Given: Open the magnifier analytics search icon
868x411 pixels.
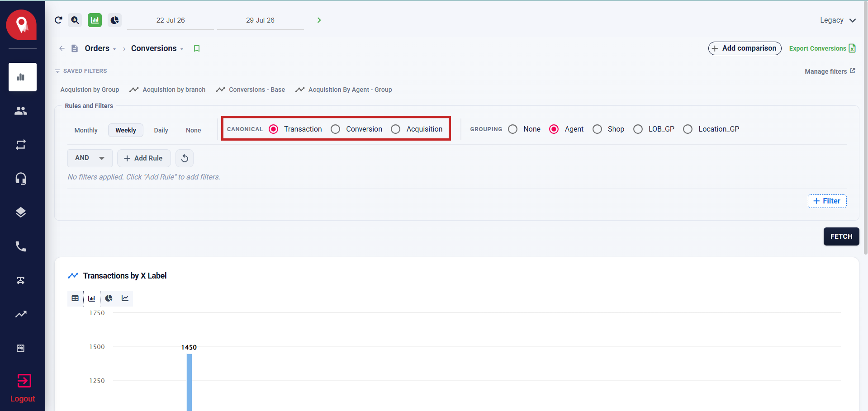Looking at the screenshot, I should coord(75,20).
